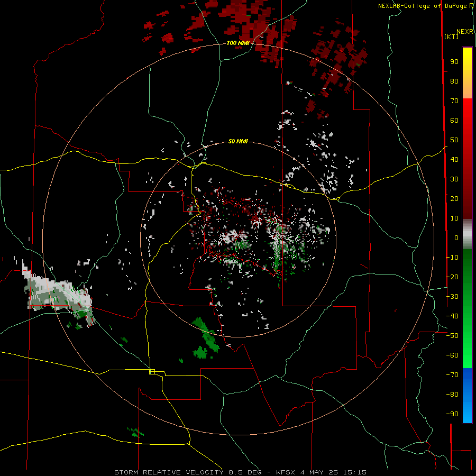Click the 60 value on the velocity scale
476x476 pixels.
pyautogui.click(x=454, y=121)
